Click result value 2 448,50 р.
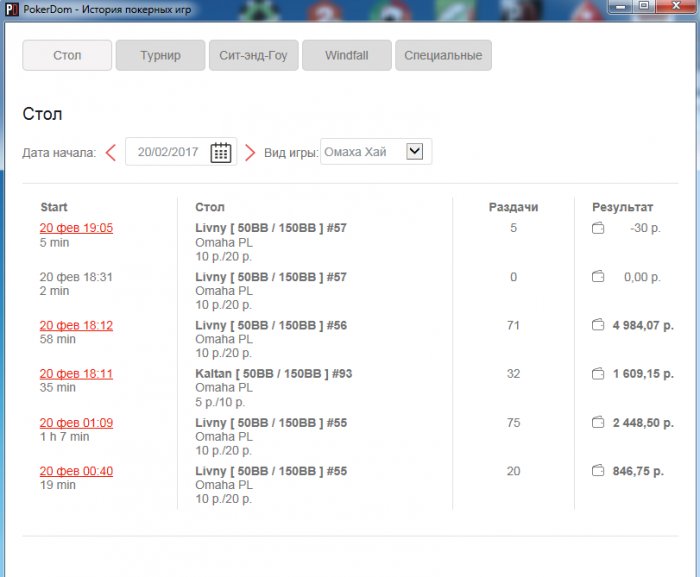The image size is (700, 577). [643, 422]
